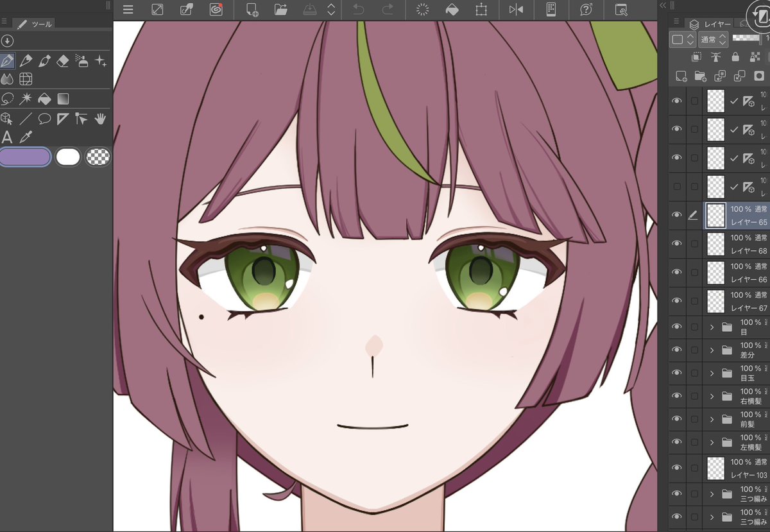Image resolution: width=770 pixels, height=532 pixels.
Task: Hide layer レイヤー 66 with eye icon
Action: (x=676, y=273)
